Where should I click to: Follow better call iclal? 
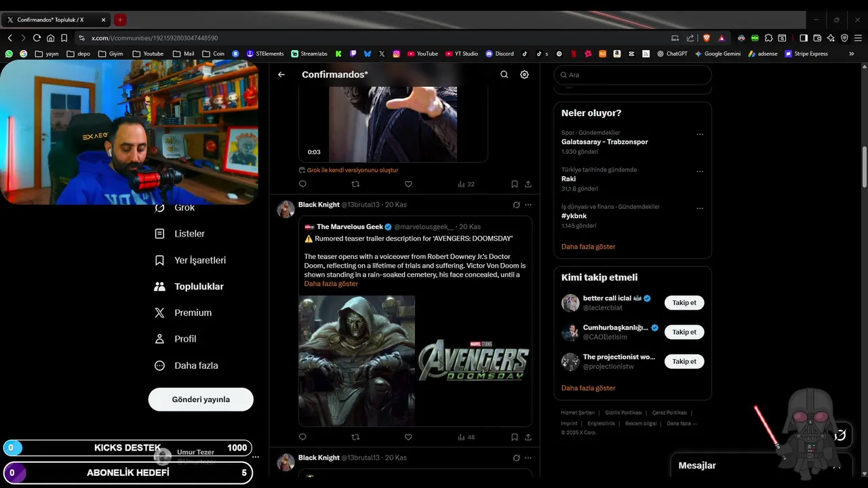point(684,303)
